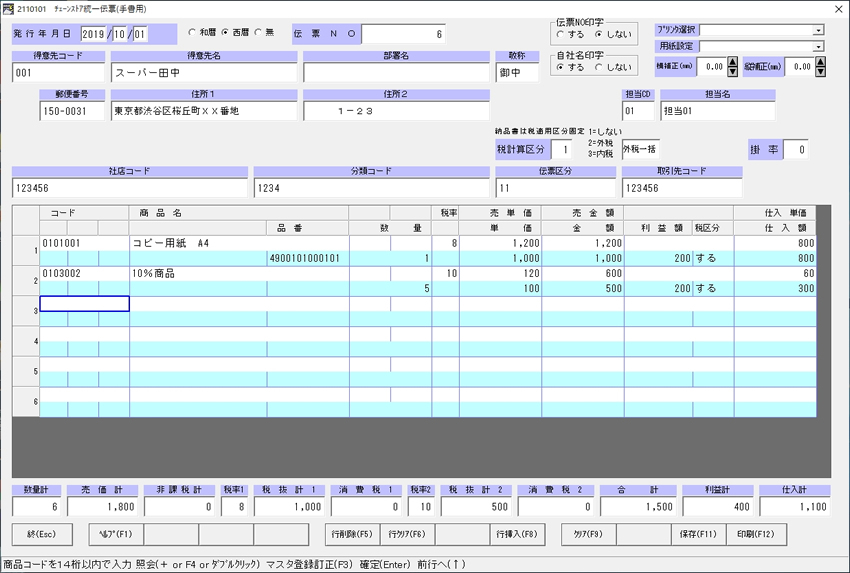Insert a row with 行挿入(F8)
Viewport: 850px width, 573px height.
[x=517, y=534]
